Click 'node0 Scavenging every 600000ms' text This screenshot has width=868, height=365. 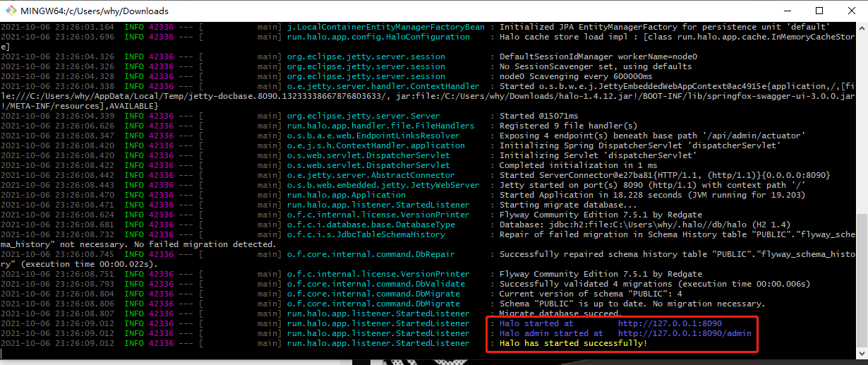(575, 76)
